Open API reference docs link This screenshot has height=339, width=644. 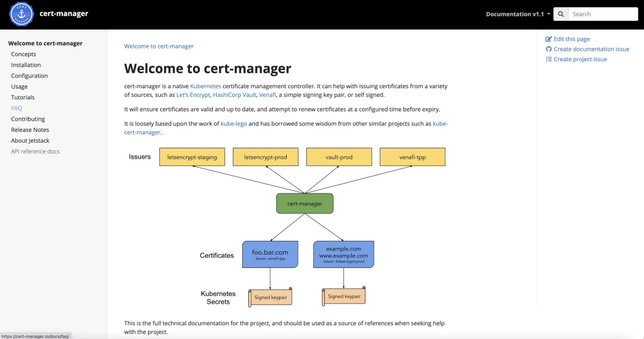pos(35,151)
